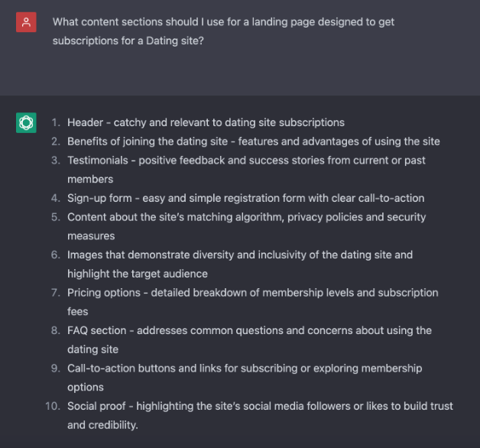
Task: Click the red user avatar icon
Action: tap(26, 22)
